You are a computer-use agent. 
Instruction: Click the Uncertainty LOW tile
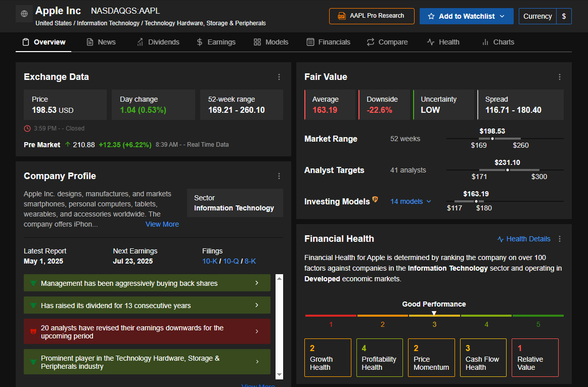(x=443, y=105)
